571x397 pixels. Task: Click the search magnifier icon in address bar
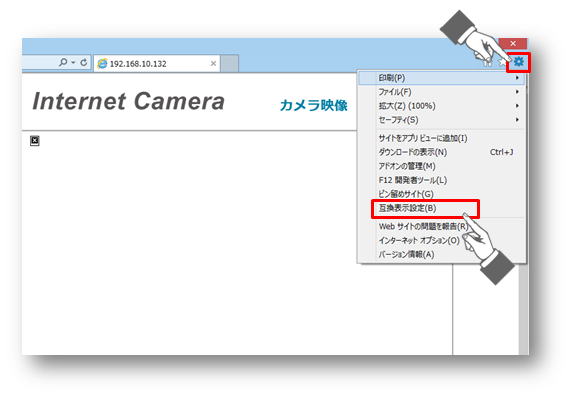[x=63, y=62]
